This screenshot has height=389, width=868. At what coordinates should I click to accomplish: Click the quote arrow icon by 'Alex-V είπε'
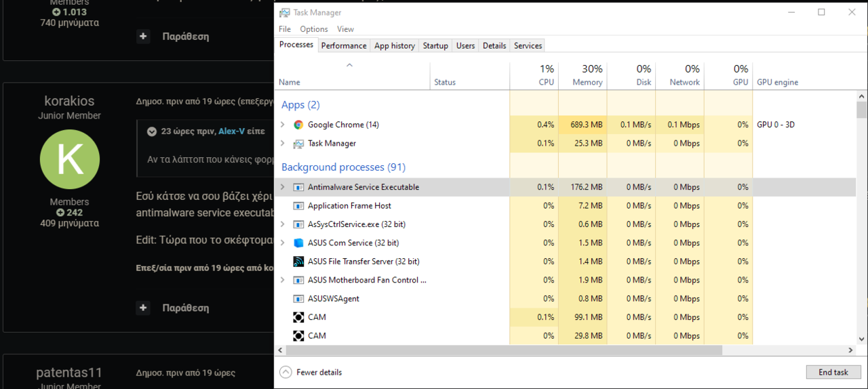point(152,131)
